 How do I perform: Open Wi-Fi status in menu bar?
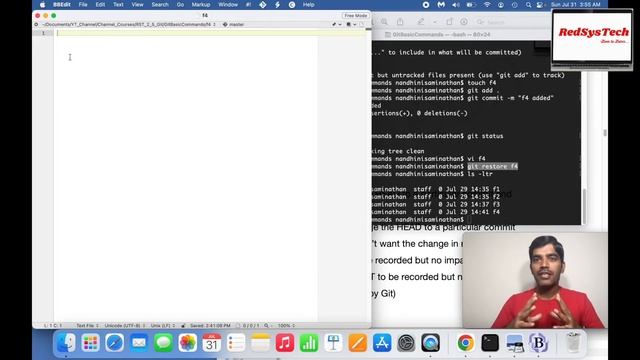tap(487, 5)
